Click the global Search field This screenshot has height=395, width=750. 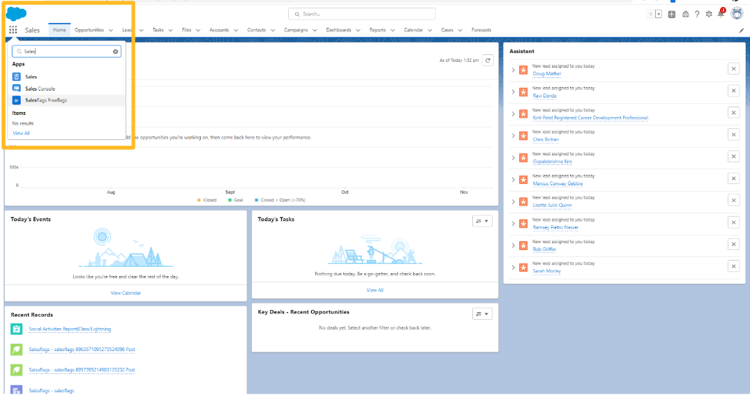[x=362, y=14]
